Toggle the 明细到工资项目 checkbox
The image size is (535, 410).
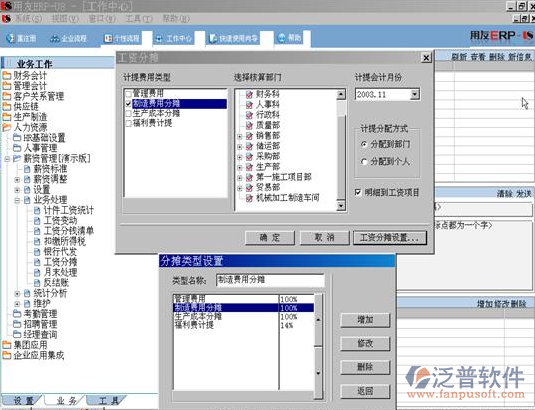coord(358,192)
